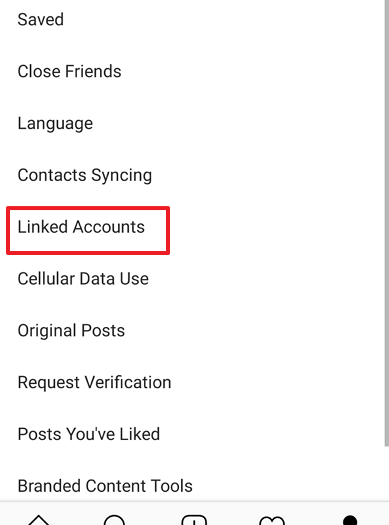Open the Profile icon in bottom bar
This screenshot has height=525, width=389.
[x=350, y=520]
